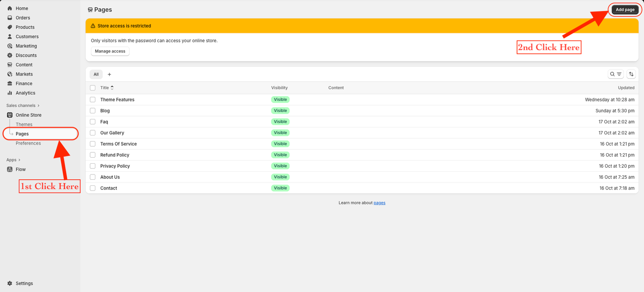Click the search and filter icon button
The image size is (644, 292).
[x=615, y=74]
